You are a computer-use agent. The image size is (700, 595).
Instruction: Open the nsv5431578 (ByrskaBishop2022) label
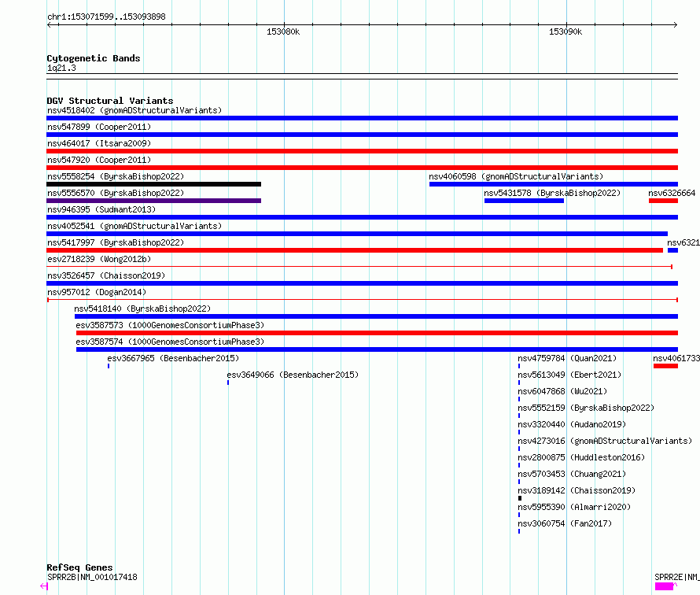pos(552,193)
